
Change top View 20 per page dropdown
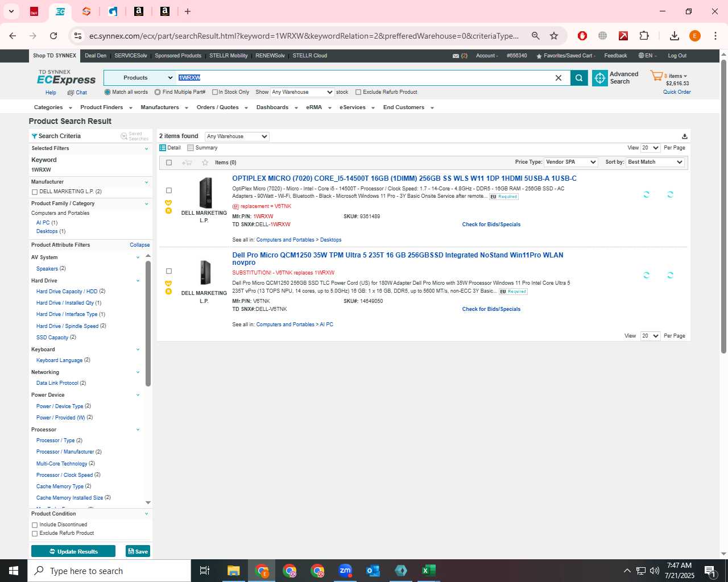(x=650, y=148)
